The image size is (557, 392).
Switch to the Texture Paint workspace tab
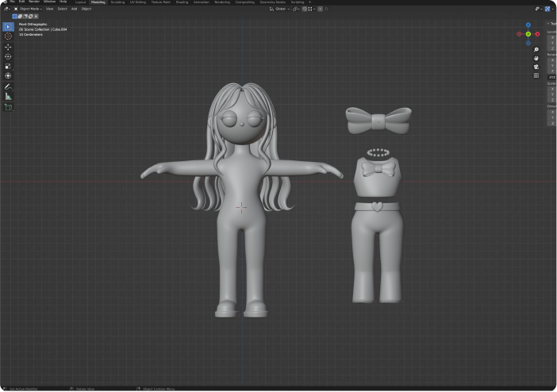point(160,2)
